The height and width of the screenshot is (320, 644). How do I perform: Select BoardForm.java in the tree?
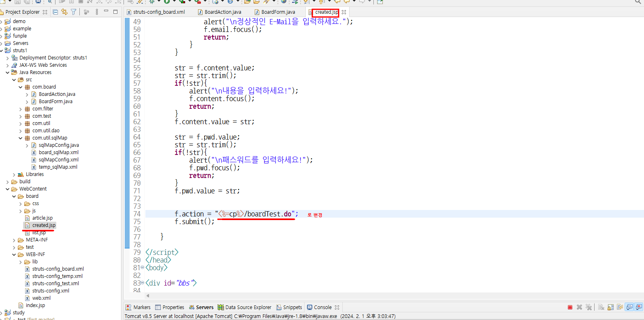coord(55,102)
